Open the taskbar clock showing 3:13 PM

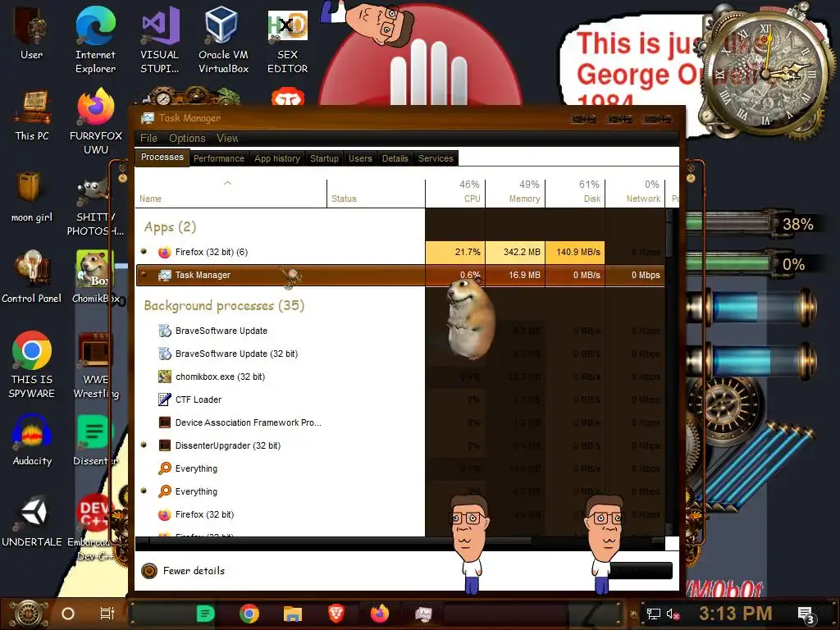pyautogui.click(x=736, y=614)
